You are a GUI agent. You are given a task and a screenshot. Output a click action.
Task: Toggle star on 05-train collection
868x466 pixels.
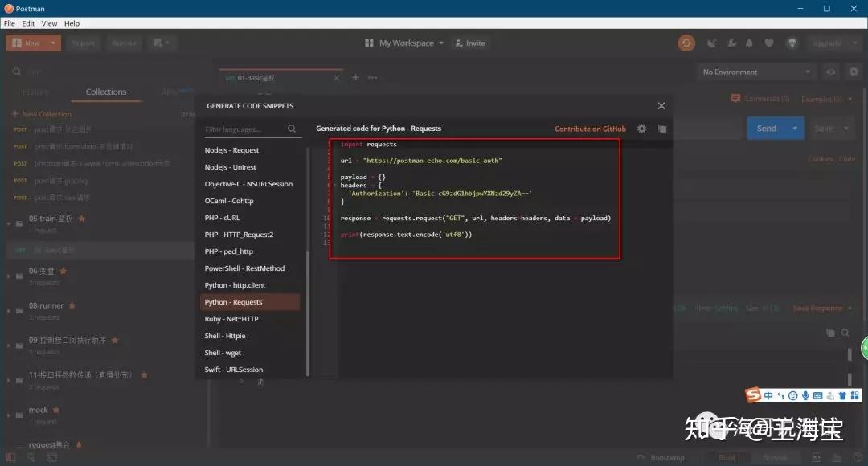click(82, 219)
